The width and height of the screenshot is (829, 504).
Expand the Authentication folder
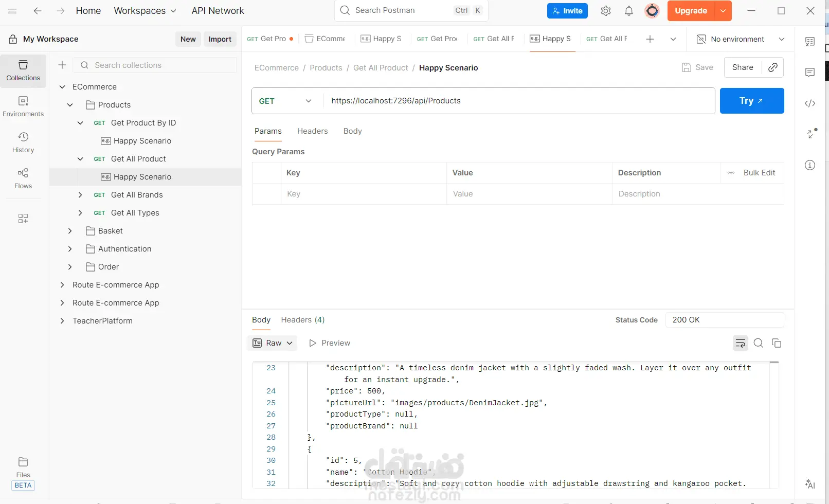pyautogui.click(x=70, y=249)
